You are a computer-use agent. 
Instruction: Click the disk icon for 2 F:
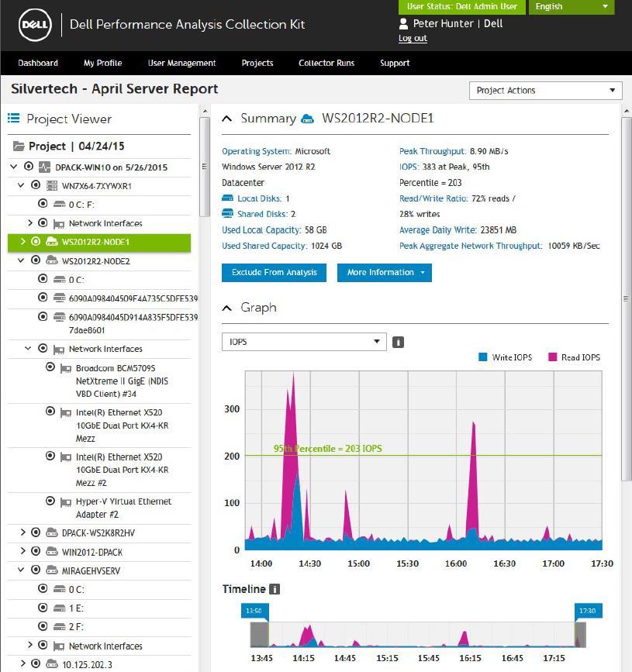(59, 627)
